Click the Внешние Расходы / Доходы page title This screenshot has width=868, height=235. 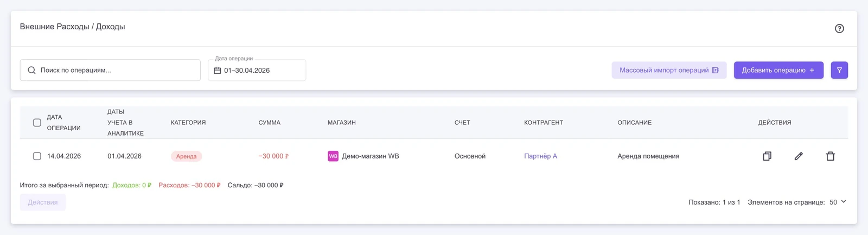pos(72,27)
